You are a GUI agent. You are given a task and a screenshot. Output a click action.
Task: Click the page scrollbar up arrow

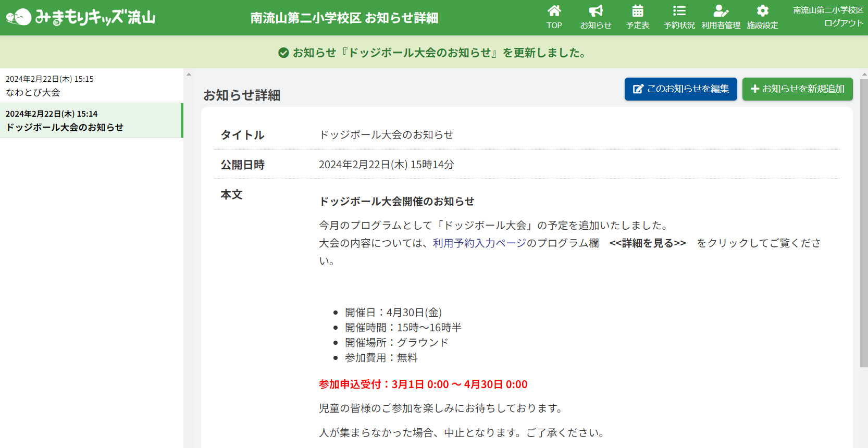(864, 74)
